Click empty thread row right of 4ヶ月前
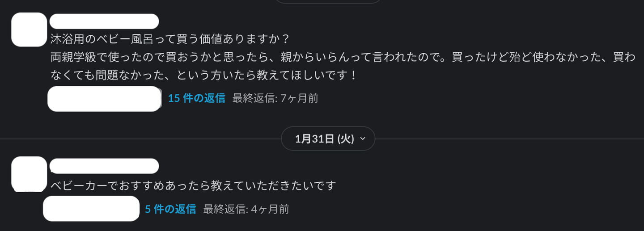This screenshot has width=644, height=231. [464, 208]
